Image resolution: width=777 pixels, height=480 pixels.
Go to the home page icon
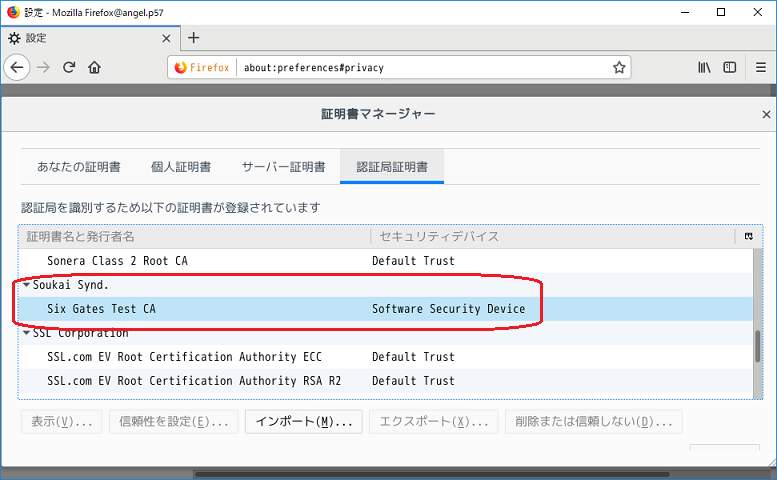[x=94, y=67]
